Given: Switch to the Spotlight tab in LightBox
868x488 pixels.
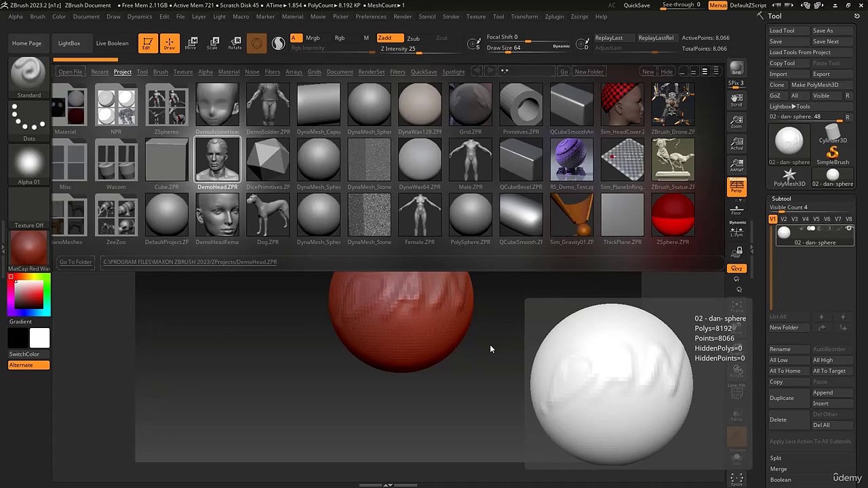Looking at the screenshot, I should [x=454, y=72].
